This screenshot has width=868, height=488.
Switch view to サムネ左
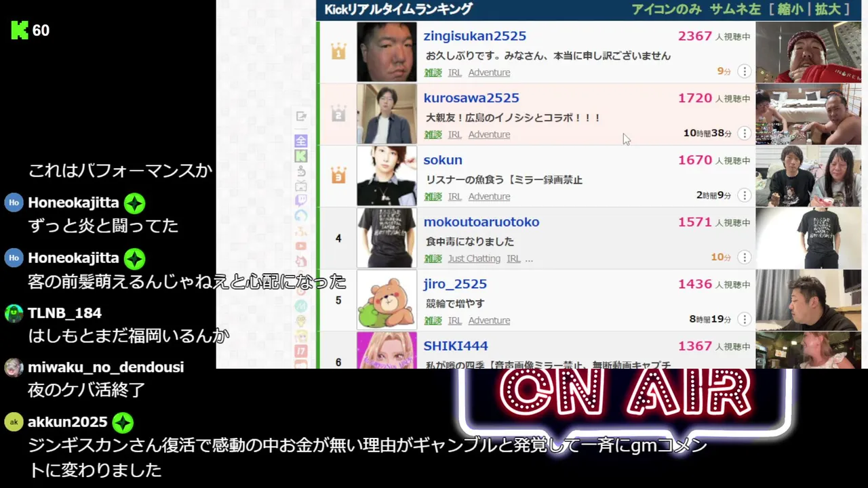pyautogui.click(x=736, y=9)
